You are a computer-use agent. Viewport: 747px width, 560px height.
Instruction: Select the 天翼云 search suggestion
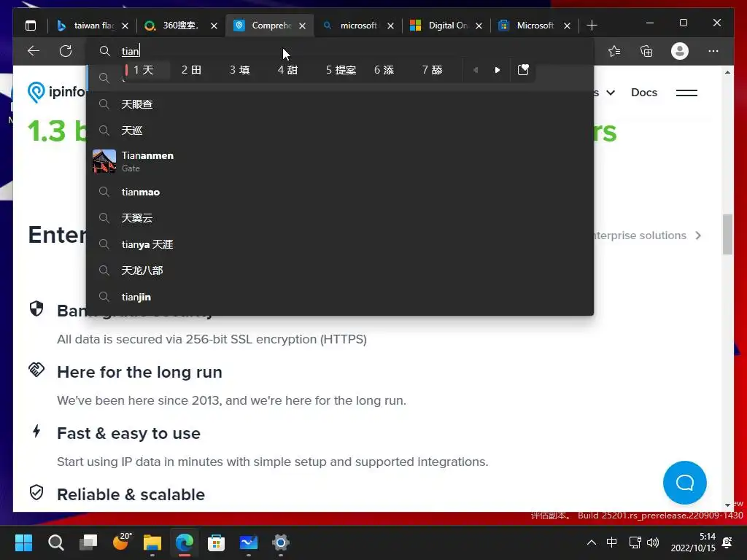click(340, 218)
